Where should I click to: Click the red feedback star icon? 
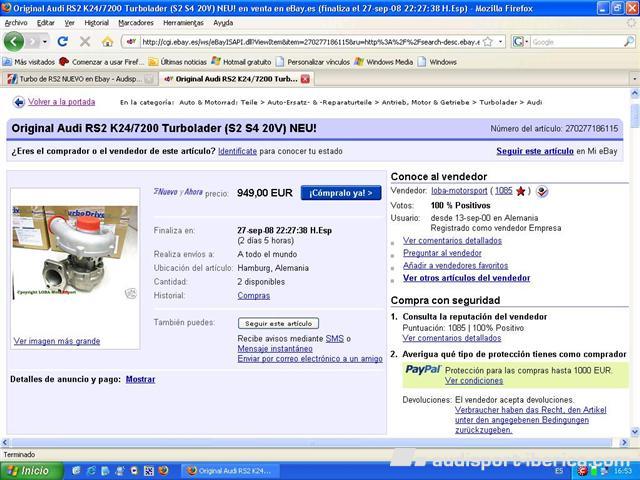tap(520, 191)
